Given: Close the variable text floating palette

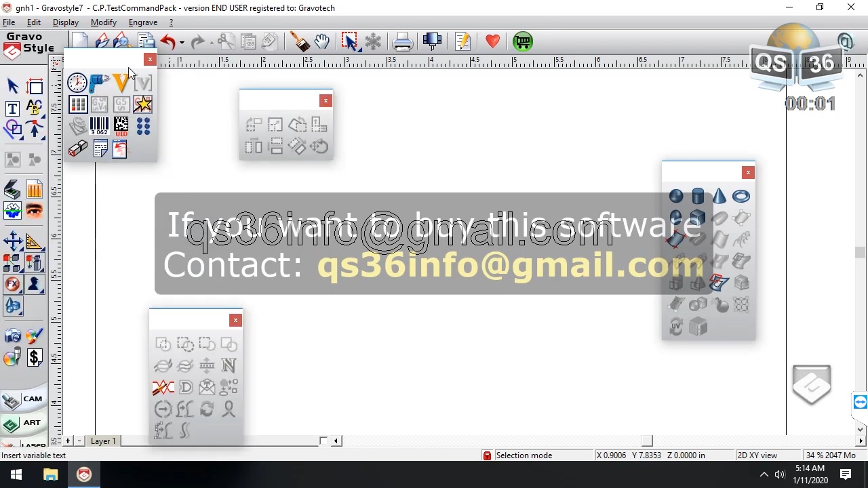Looking at the screenshot, I should click(x=150, y=60).
